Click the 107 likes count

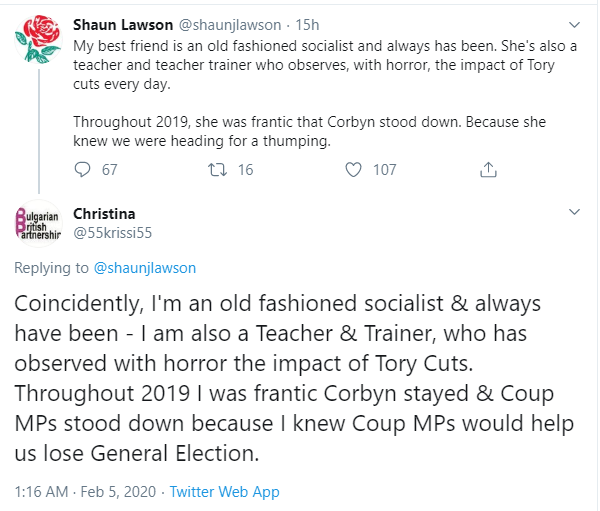point(385,170)
